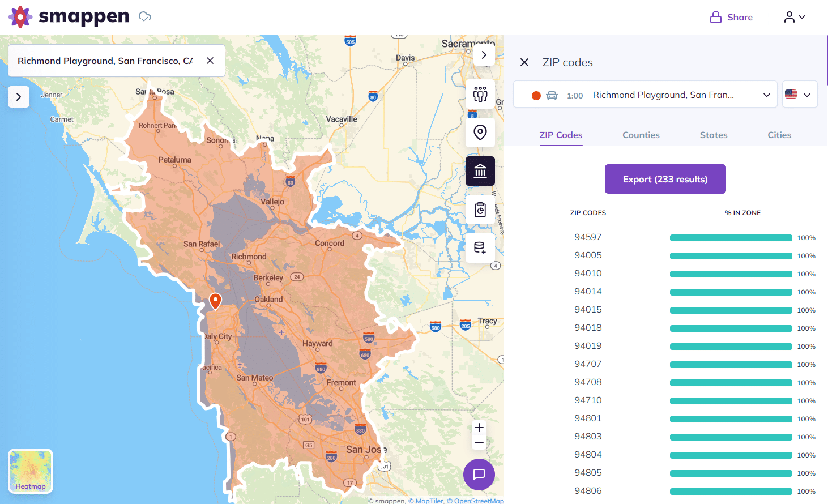828x504 pixels.
Task: Select the location pin tool
Action: tap(480, 133)
